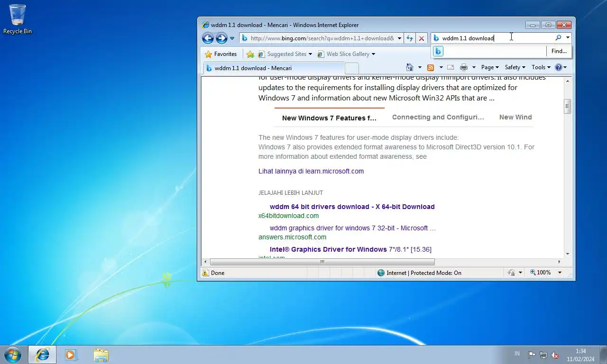Expand the Feeds dropdown arrow

coord(441,67)
